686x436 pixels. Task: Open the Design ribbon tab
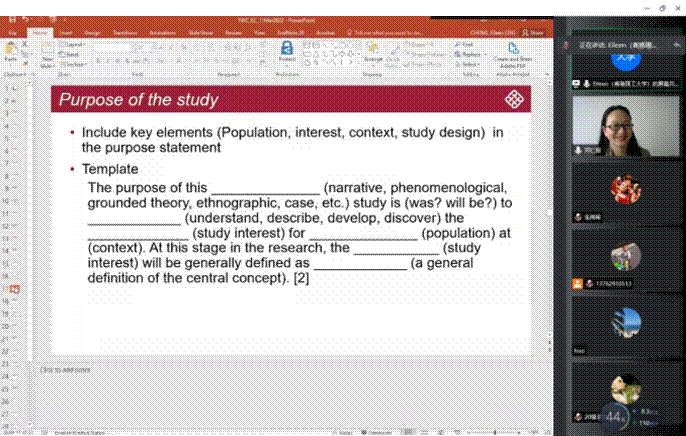point(93,32)
